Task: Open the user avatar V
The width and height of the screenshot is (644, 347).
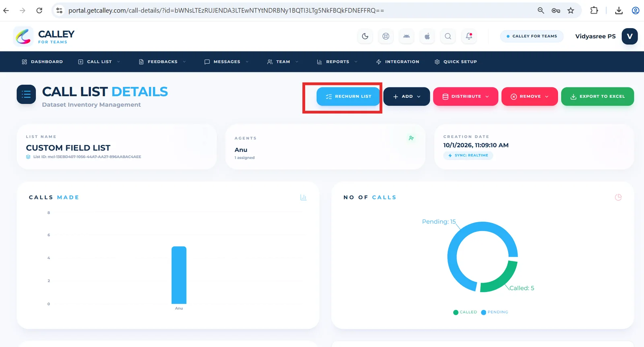Action: pos(630,36)
